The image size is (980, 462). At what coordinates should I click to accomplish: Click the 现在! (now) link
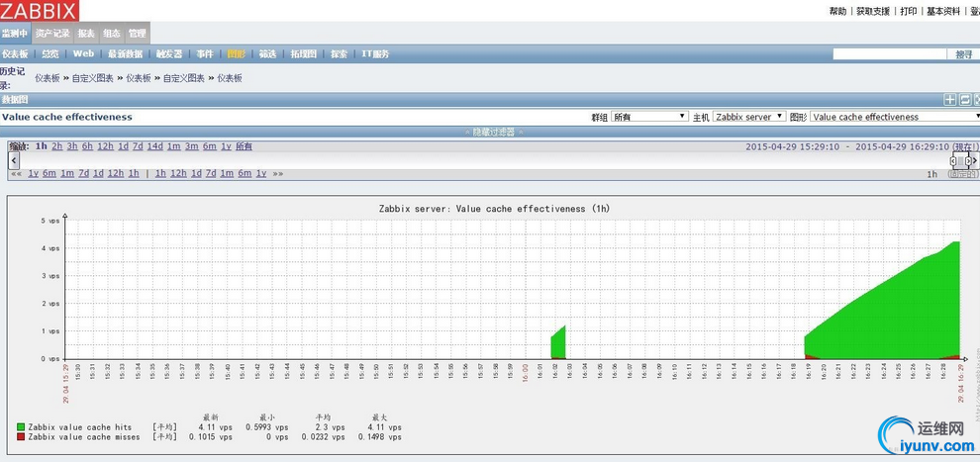point(966,146)
